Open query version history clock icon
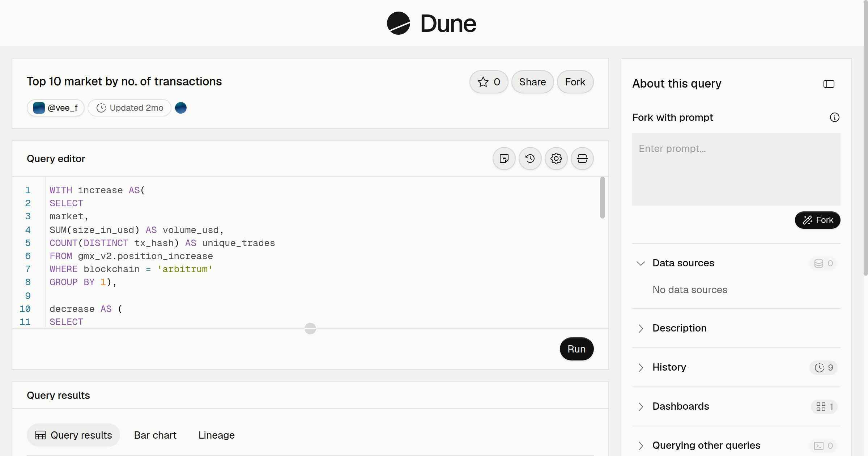This screenshot has width=868, height=456. 530,159
